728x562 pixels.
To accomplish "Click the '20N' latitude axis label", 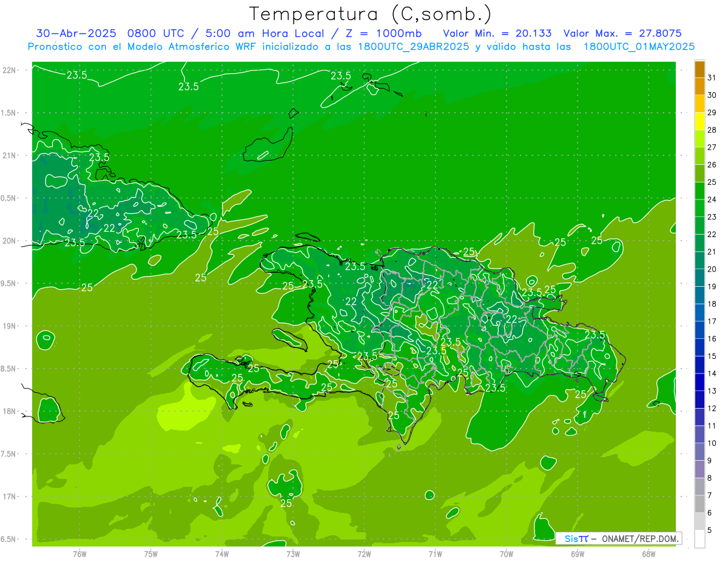I will coord(10,241).
